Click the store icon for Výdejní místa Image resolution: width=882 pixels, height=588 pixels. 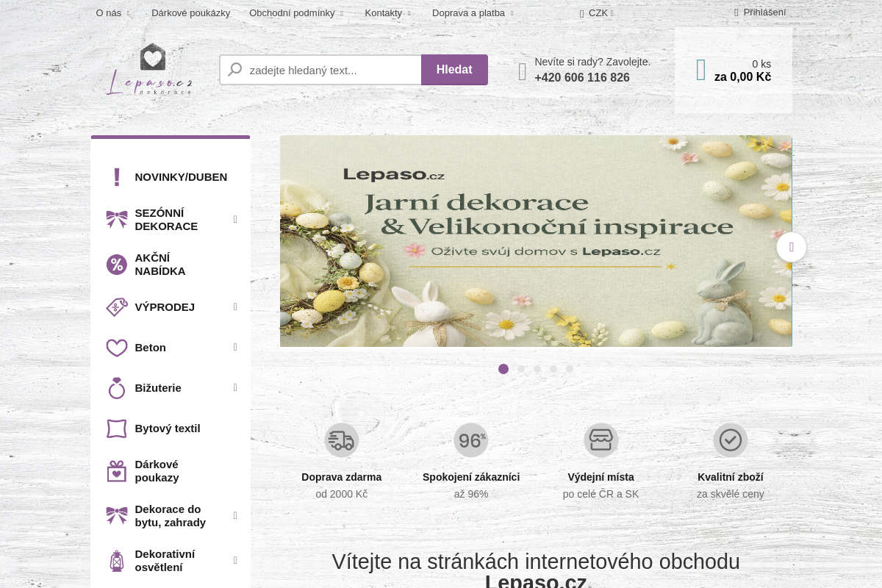(601, 440)
